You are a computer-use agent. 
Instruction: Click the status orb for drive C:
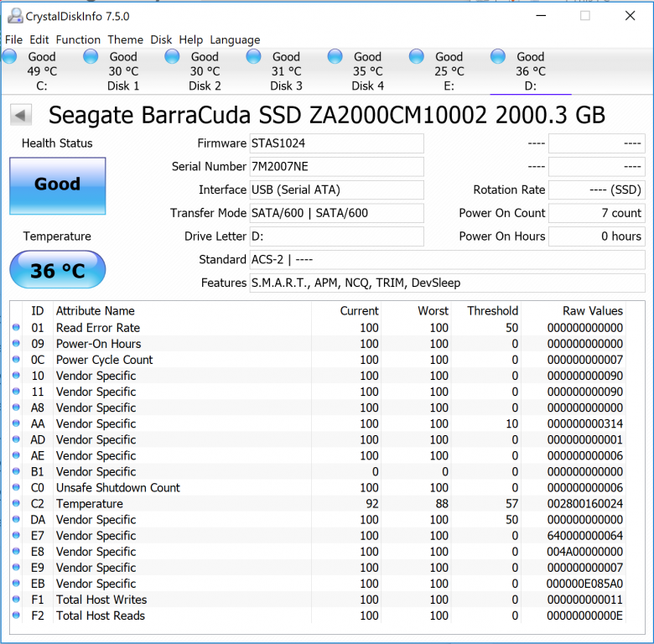click(x=10, y=57)
